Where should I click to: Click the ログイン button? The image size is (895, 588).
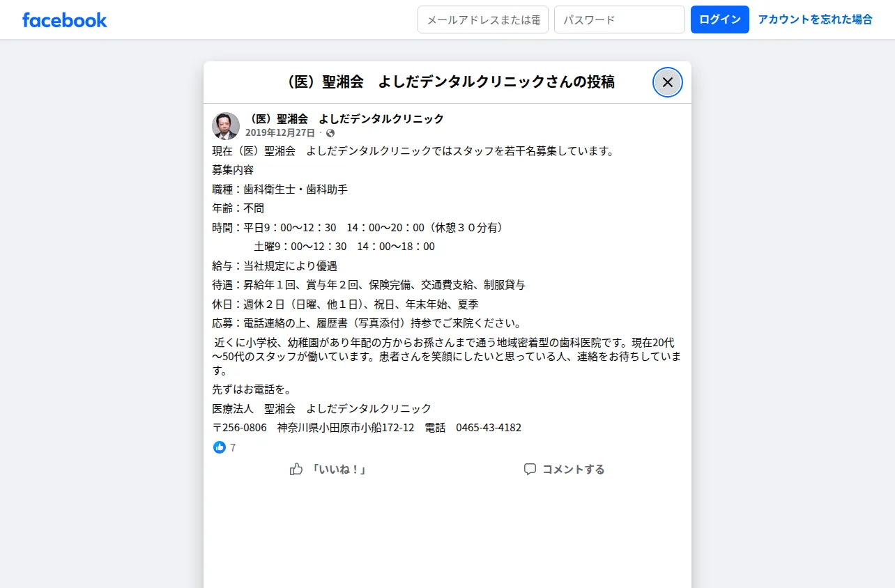pyautogui.click(x=720, y=20)
